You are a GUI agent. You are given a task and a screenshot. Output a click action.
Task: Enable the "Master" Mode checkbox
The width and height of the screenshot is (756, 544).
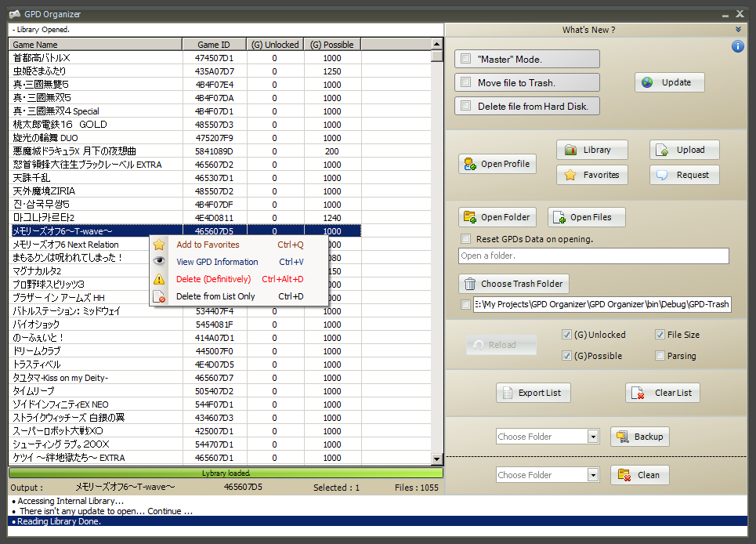point(466,59)
